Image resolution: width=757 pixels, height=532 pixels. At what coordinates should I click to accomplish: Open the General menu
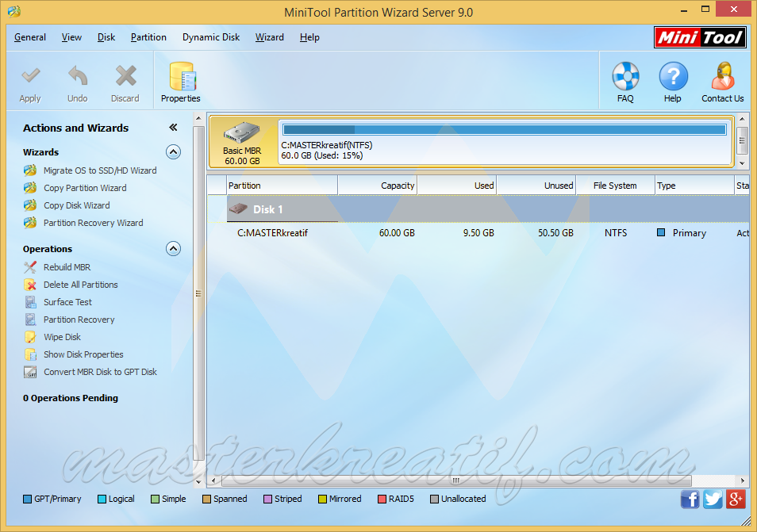[x=30, y=37]
